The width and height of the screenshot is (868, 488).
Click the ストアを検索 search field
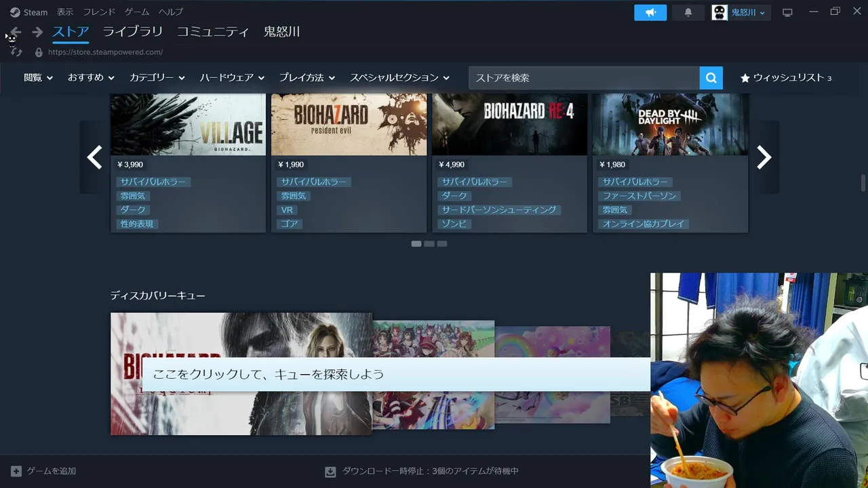(x=584, y=78)
